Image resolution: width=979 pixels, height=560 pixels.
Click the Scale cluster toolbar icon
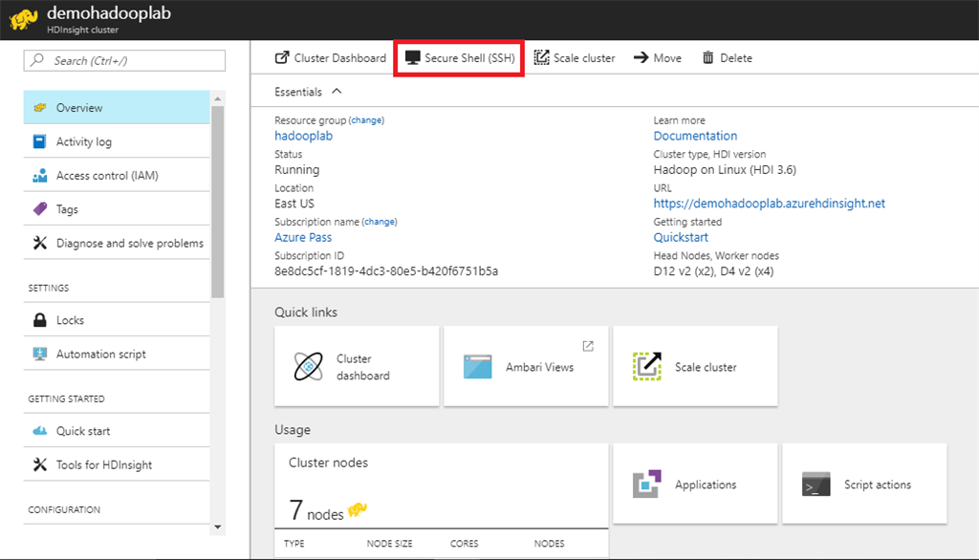click(x=541, y=58)
